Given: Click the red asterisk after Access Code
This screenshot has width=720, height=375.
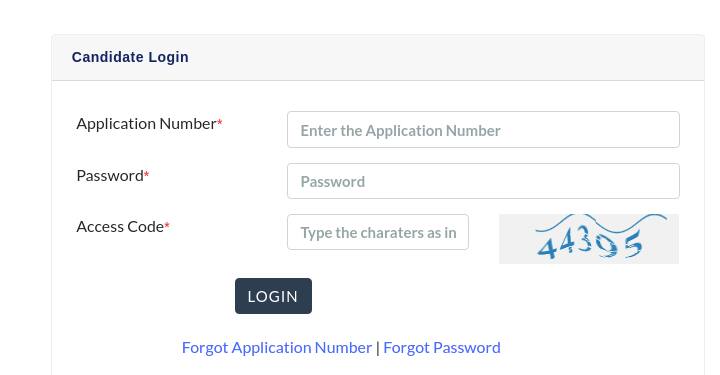Looking at the screenshot, I should pos(167,225).
